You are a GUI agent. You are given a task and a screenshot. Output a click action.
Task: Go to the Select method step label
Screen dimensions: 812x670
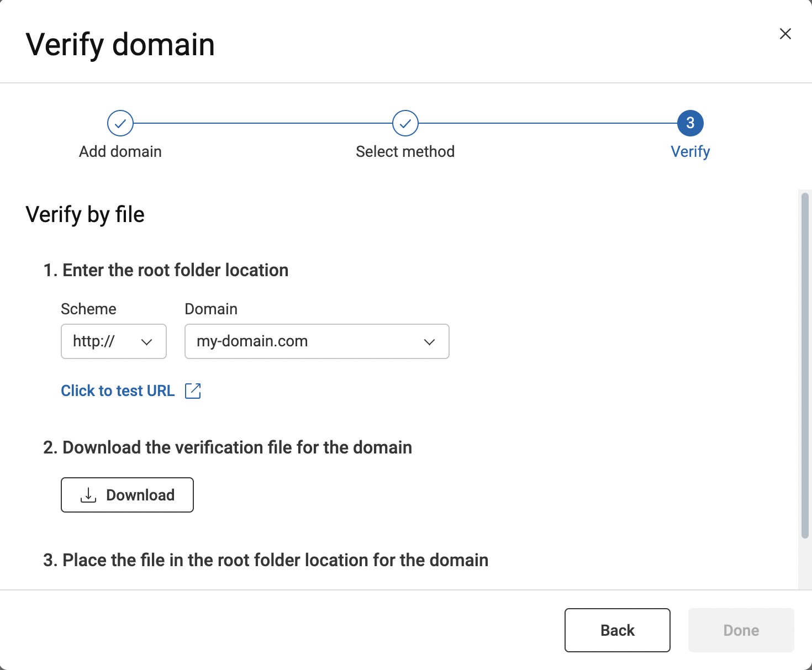point(405,151)
